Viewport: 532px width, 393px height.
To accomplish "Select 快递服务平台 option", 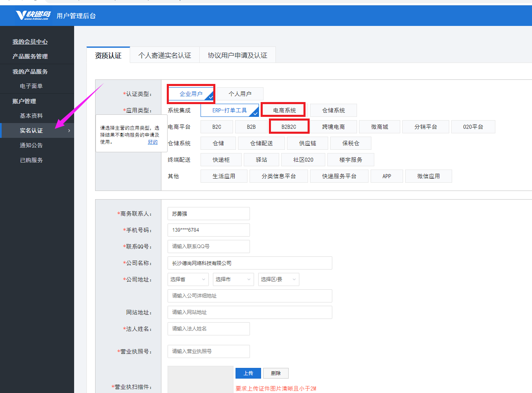I will tap(339, 176).
